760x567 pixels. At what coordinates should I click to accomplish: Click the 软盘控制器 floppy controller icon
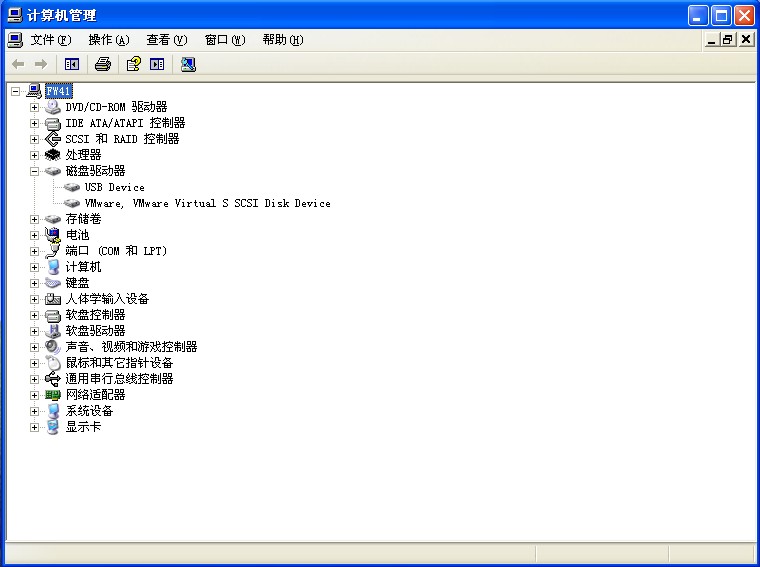coord(52,315)
